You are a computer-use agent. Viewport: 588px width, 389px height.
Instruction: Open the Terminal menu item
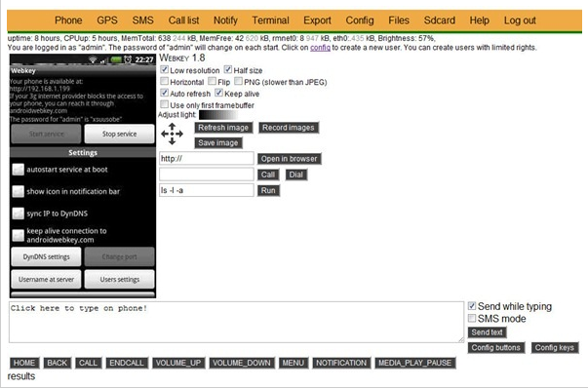tap(270, 20)
